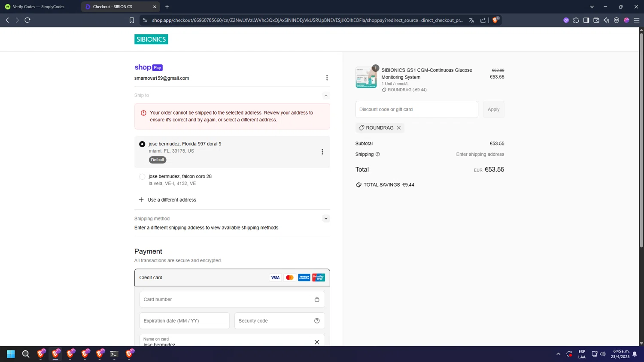Viewport: 644px width, 362px height.
Task: Open the terminal app in taskbar
Action: [114, 354]
